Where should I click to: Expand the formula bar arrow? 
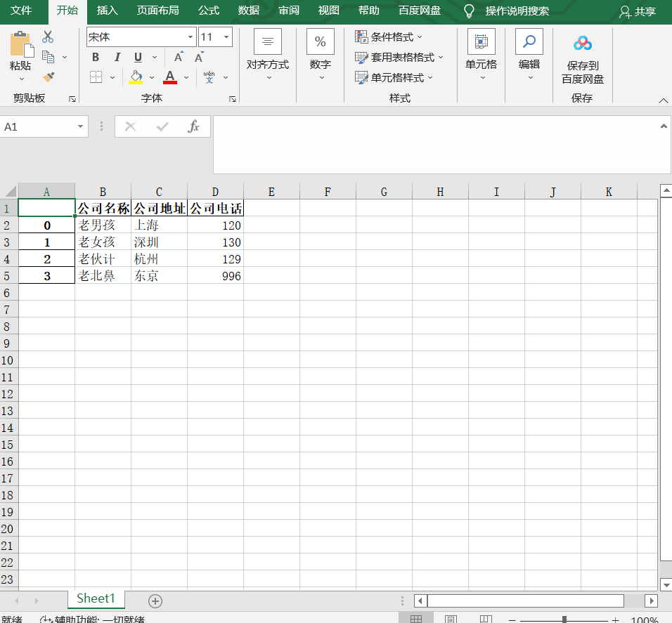click(x=664, y=126)
